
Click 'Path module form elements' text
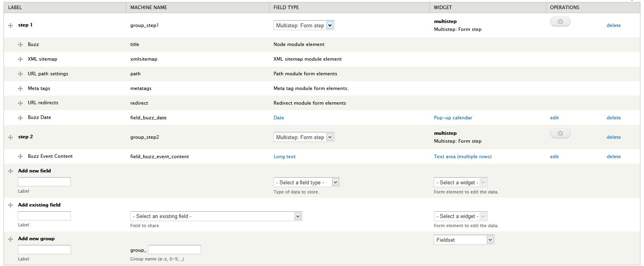point(305,74)
